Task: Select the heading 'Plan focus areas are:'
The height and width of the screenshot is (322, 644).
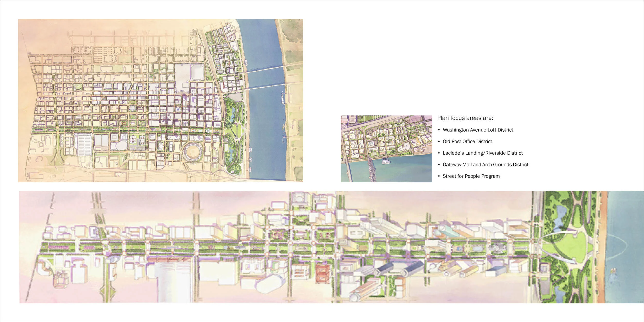Action: 465,118
